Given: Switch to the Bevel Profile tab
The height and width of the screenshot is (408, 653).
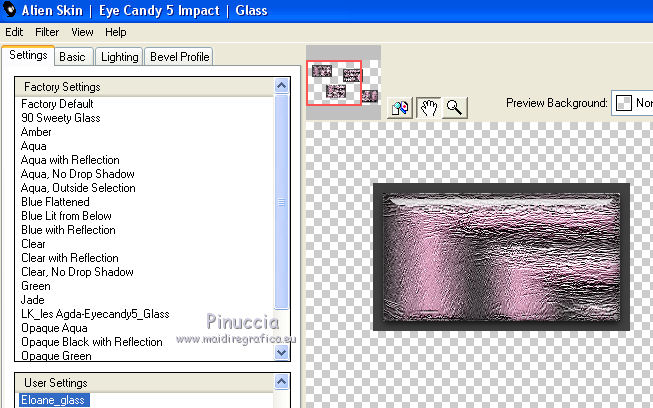Looking at the screenshot, I should (x=179, y=57).
